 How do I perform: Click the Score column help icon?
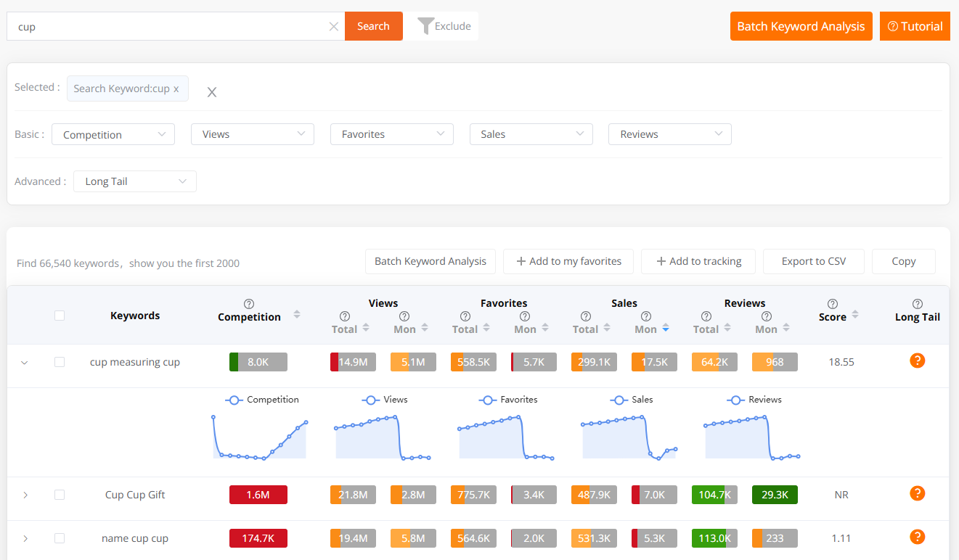(832, 303)
